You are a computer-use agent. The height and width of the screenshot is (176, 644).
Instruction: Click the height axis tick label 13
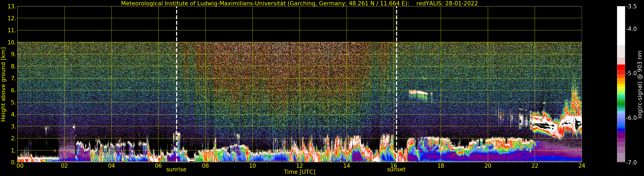(12, 6)
